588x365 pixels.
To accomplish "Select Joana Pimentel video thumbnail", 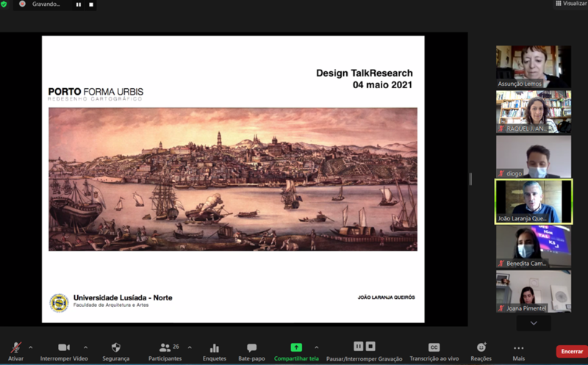I will pos(534,292).
